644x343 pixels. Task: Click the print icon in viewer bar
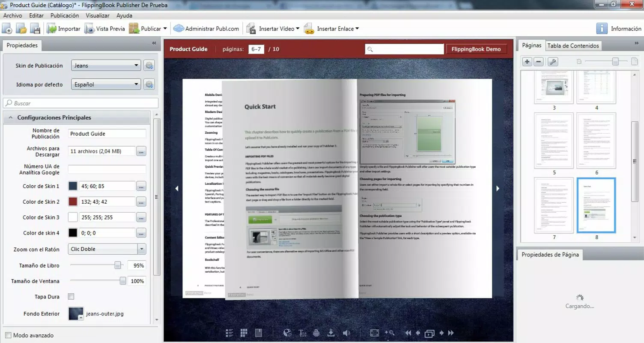[316, 333]
